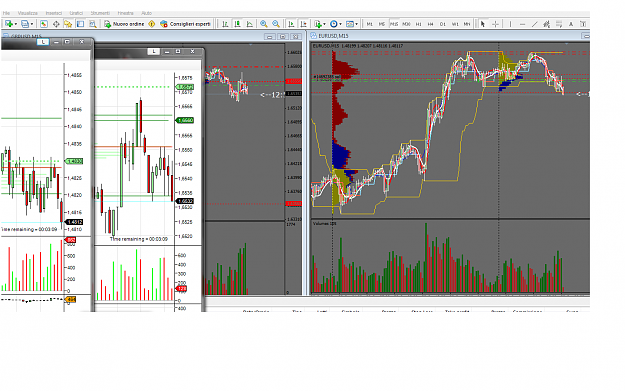This screenshot has width=625, height=391.
Task: Open the Strumenti menu
Action: [x=100, y=13]
